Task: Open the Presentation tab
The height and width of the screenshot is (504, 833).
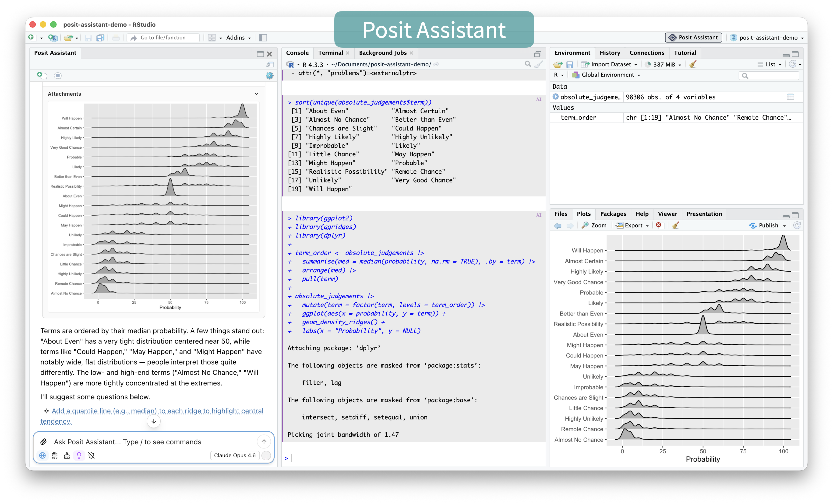Action: click(704, 214)
